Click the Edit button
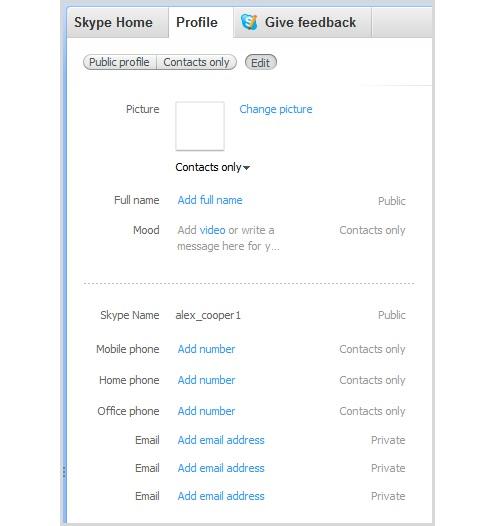 point(261,63)
